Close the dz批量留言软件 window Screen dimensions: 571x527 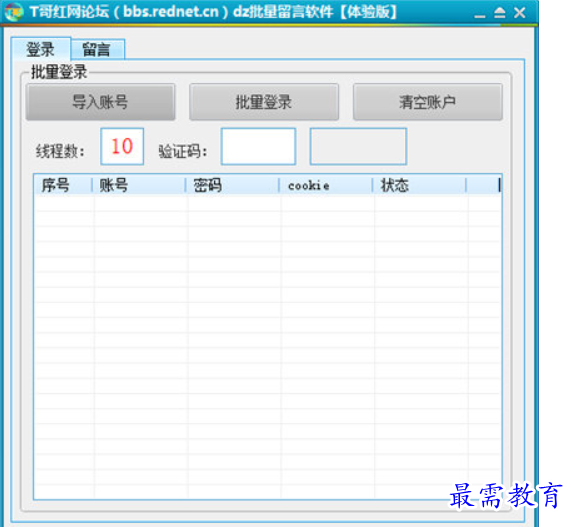[x=520, y=13]
